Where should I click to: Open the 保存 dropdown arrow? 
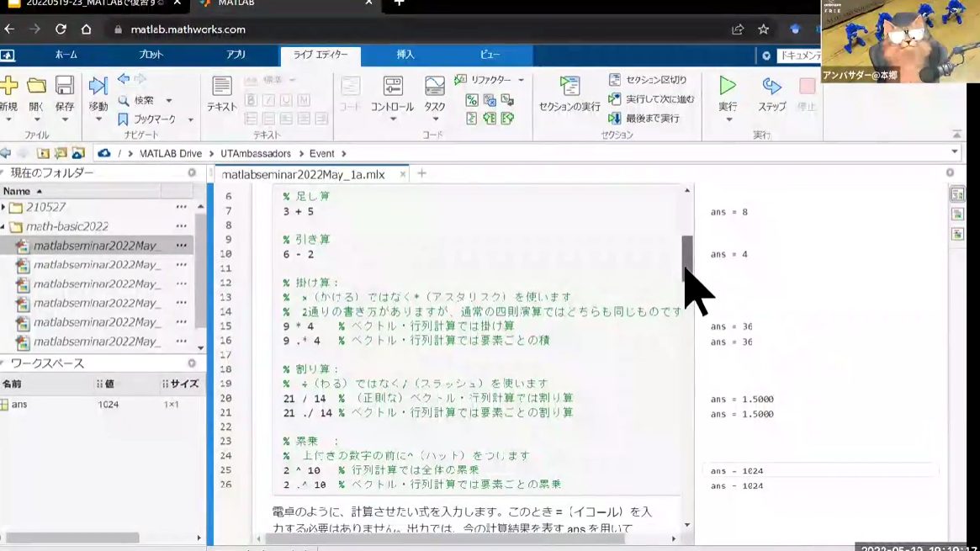point(65,119)
